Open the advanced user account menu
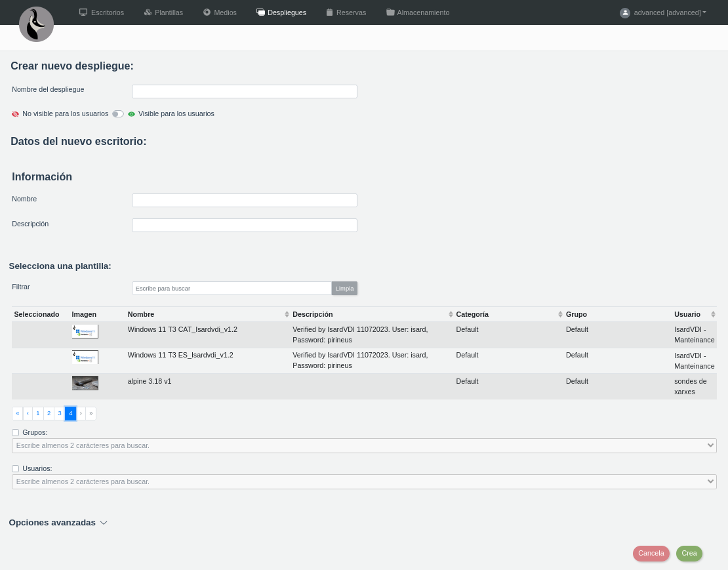The width and height of the screenshot is (728, 570). (x=669, y=12)
